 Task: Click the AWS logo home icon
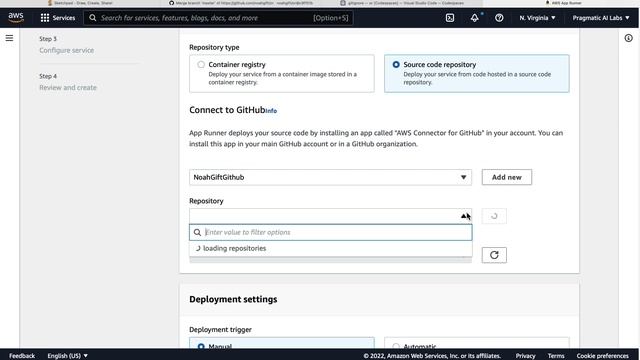[x=16, y=18]
